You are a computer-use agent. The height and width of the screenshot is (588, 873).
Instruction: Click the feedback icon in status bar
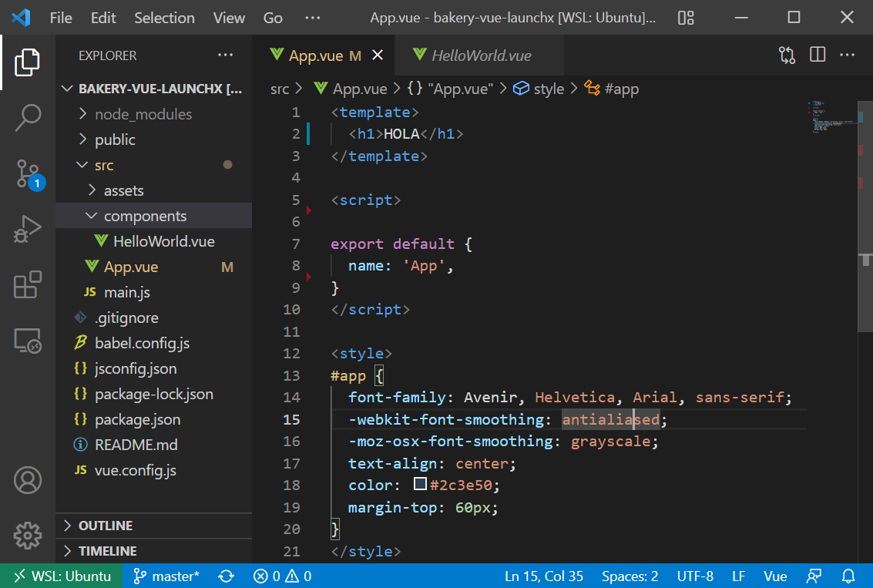[814, 576]
